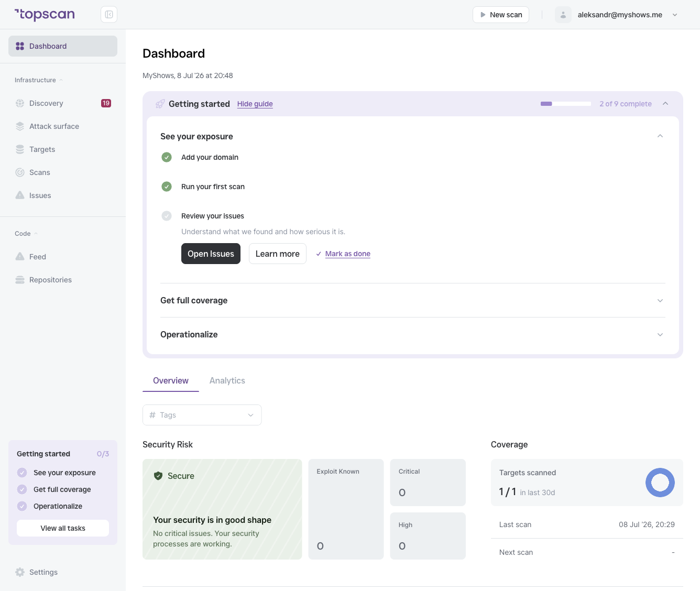Click View all tasks button
The height and width of the screenshot is (591, 700).
pyautogui.click(x=63, y=528)
